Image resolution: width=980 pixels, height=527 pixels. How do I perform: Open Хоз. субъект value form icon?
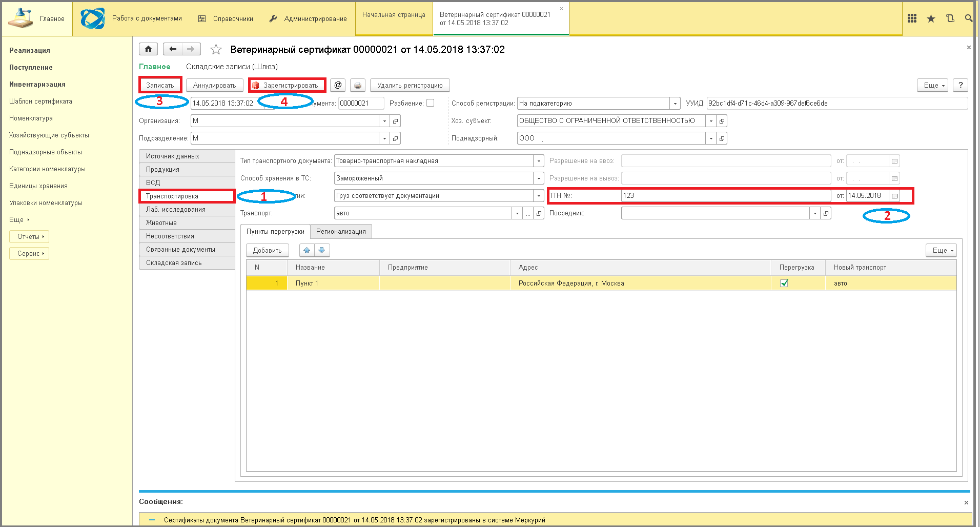point(722,121)
